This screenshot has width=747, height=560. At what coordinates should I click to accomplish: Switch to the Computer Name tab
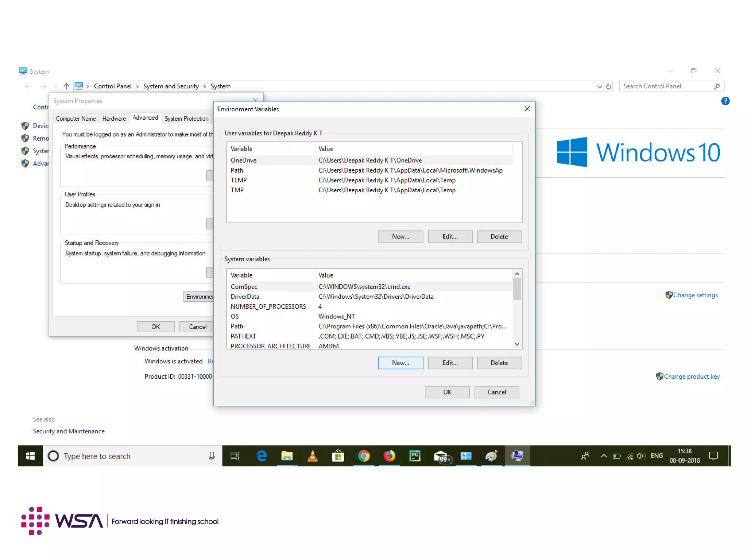76,119
